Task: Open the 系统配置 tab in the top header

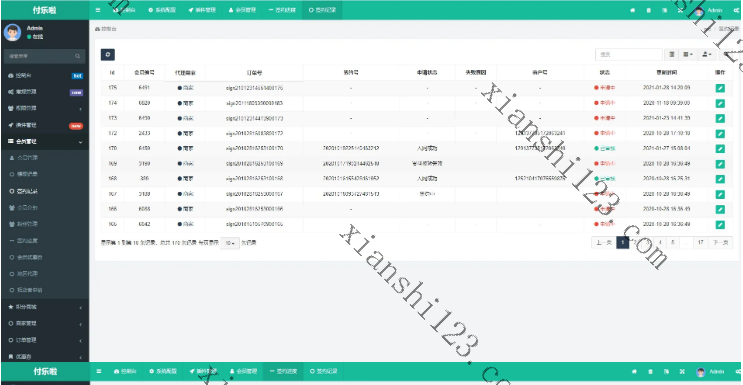Action: pos(162,10)
